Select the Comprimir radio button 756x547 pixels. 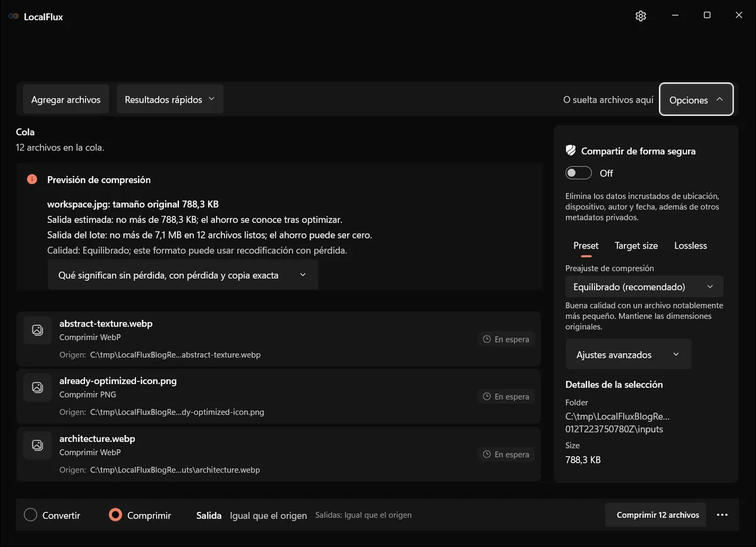tap(115, 515)
